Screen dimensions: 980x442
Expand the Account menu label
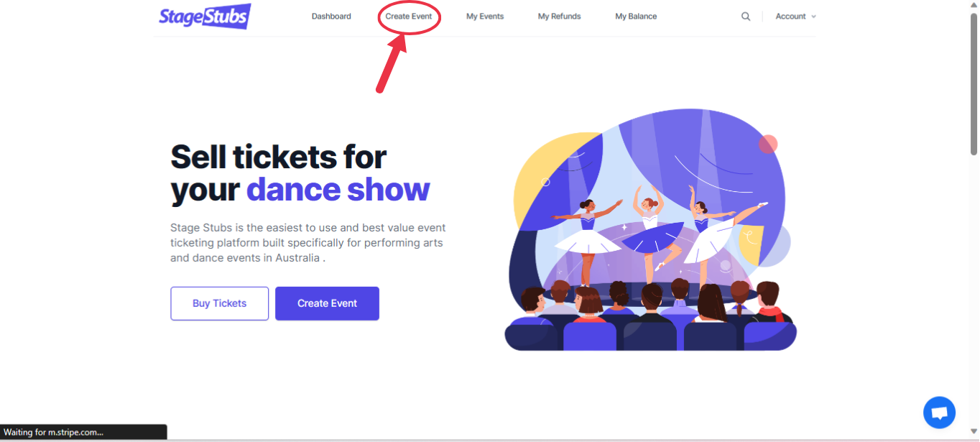(x=790, y=17)
